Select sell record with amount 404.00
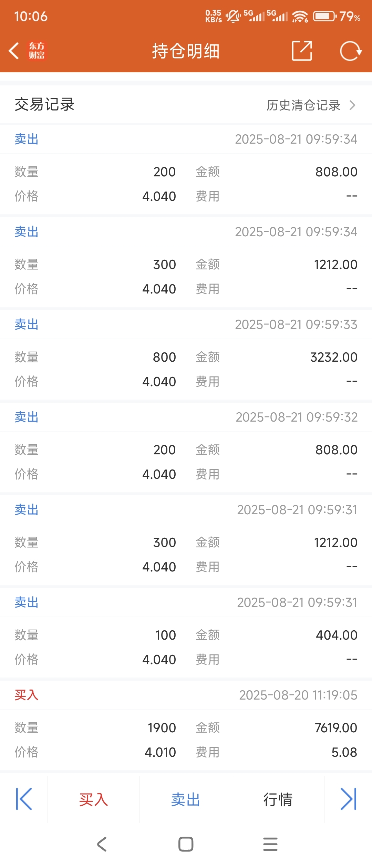The image size is (372, 868). point(186,633)
